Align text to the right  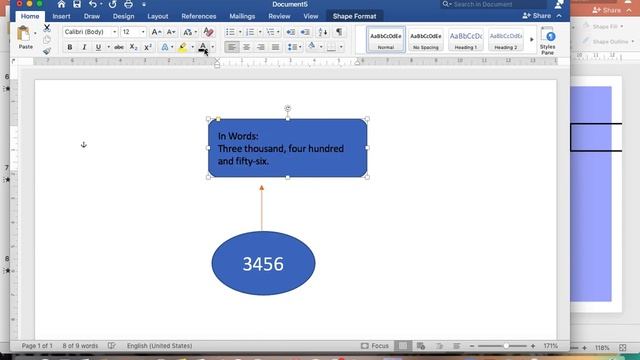pyautogui.click(x=261, y=47)
